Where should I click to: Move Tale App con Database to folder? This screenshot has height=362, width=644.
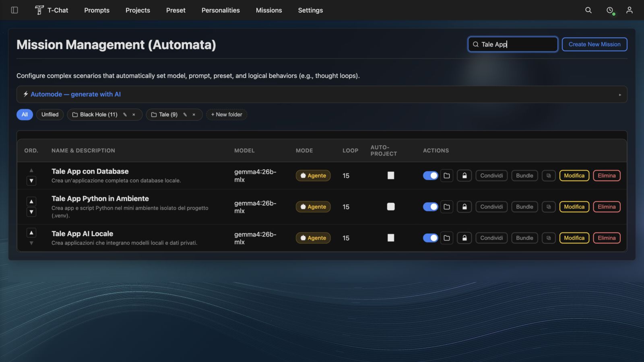447,175
